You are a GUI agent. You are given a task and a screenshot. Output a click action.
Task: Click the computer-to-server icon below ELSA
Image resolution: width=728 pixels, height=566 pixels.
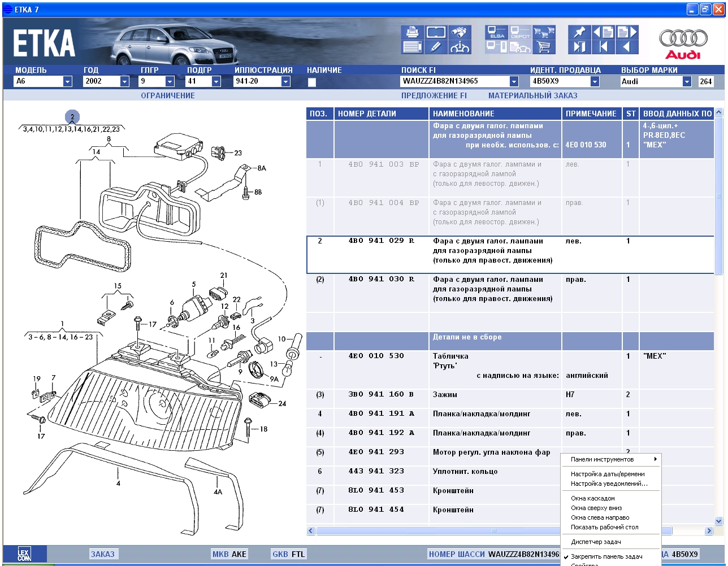[497, 47]
